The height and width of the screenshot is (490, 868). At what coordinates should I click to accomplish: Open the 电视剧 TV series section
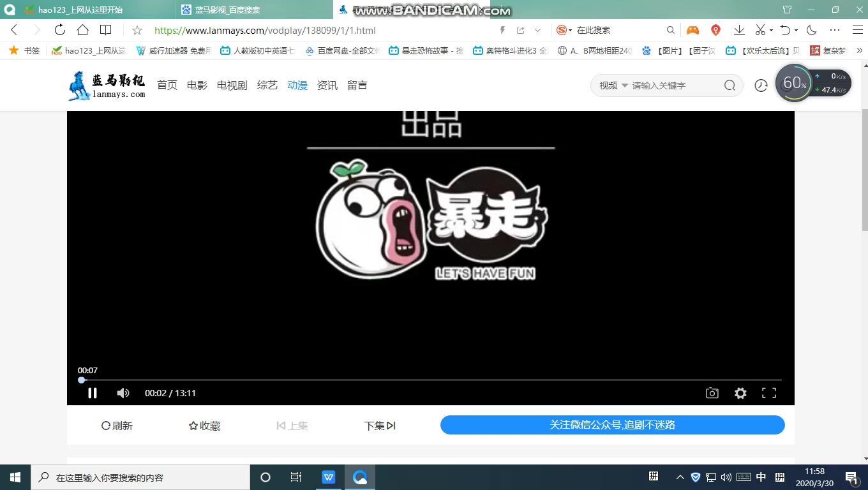pos(232,85)
